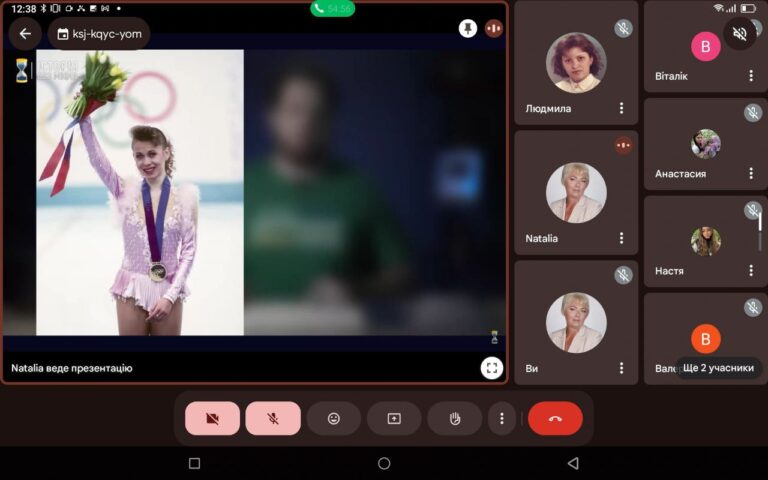The image size is (768, 480).
Task: Open options for Настя tile
Action: pos(751,270)
